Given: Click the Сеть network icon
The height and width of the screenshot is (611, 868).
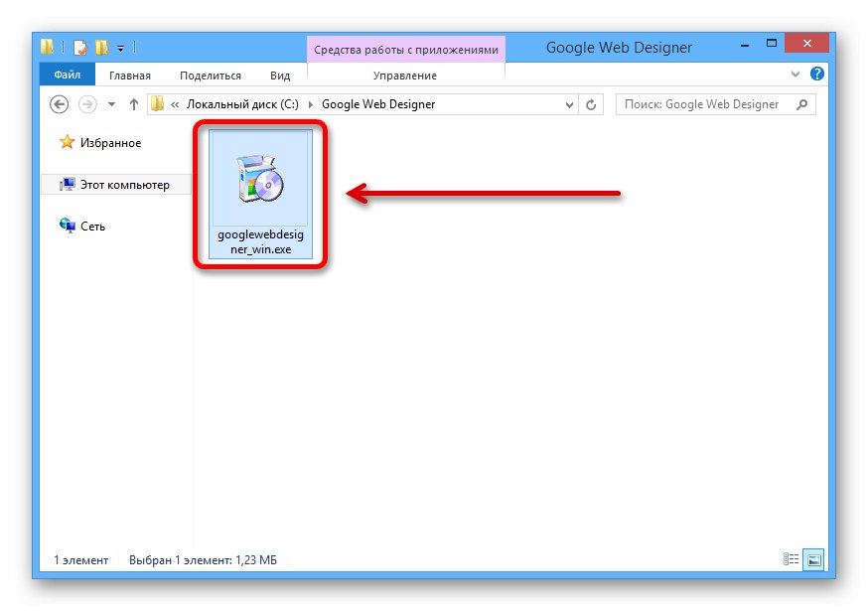Looking at the screenshot, I should point(67,226).
